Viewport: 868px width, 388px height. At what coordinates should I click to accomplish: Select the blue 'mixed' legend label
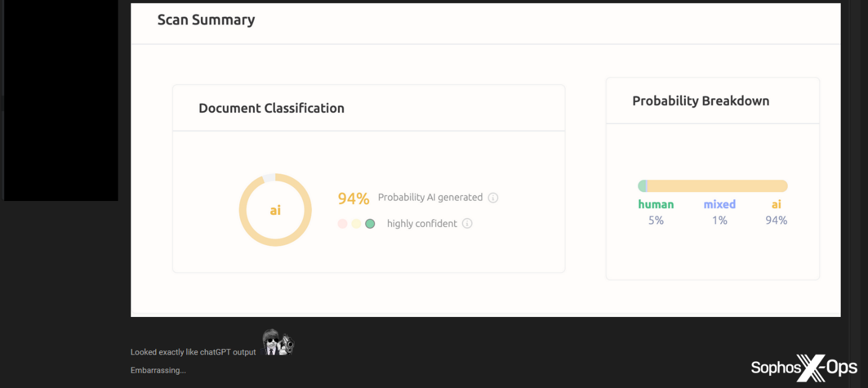pos(719,204)
